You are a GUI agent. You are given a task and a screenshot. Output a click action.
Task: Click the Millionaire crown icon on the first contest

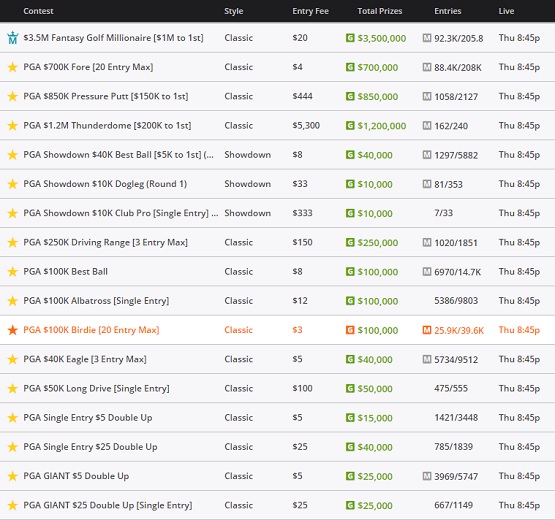(13, 38)
